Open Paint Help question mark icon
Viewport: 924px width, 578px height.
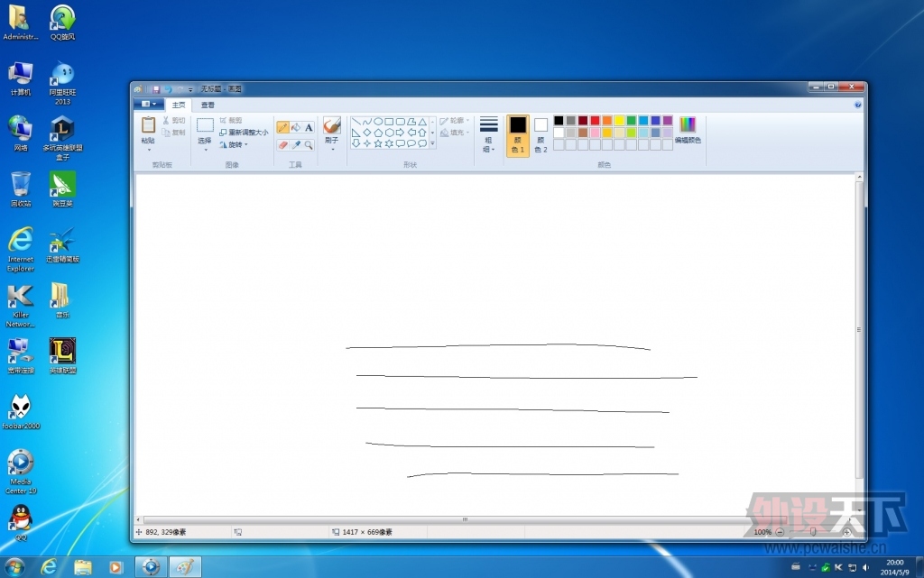coord(857,105)
